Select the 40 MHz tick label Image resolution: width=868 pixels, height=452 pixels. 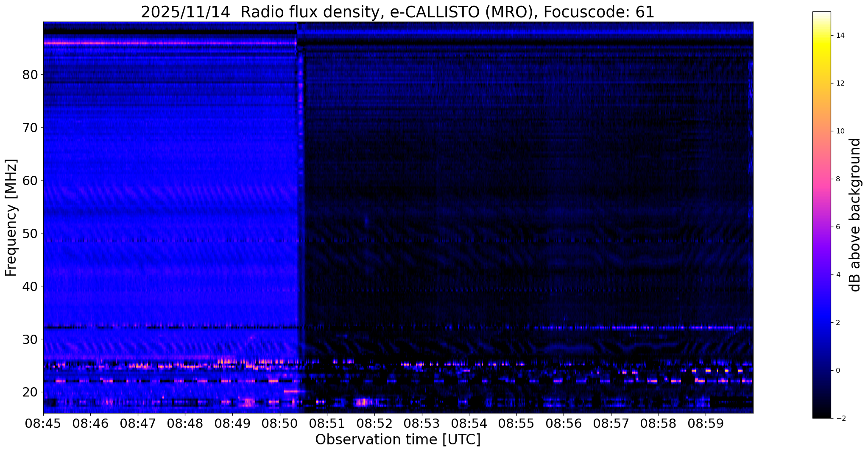[30, 286]
